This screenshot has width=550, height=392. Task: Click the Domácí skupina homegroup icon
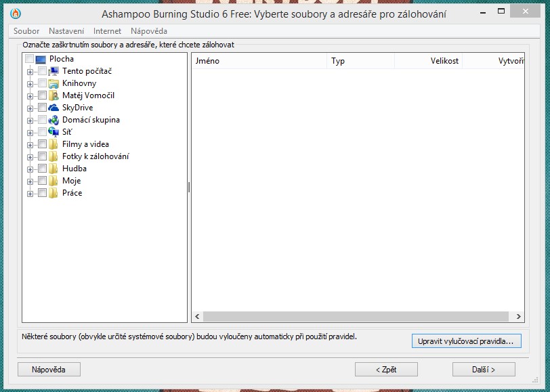54,120
